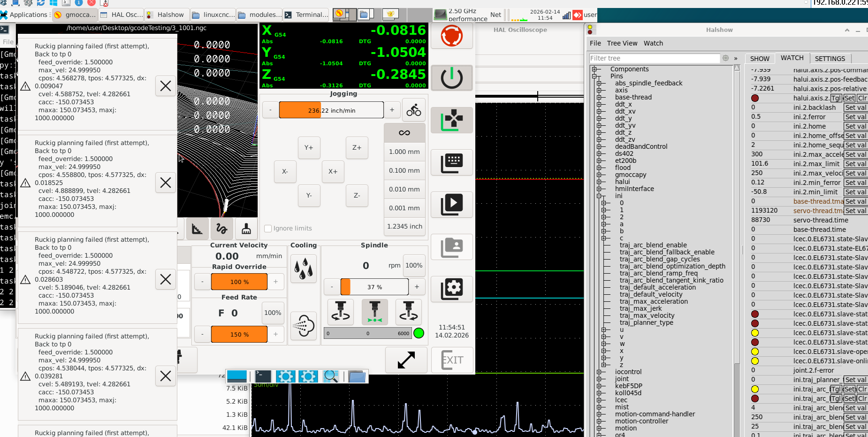Select the 0.100 mm jog increment
Viewport: 868px width, 437px height.
[x=404, y=170]
